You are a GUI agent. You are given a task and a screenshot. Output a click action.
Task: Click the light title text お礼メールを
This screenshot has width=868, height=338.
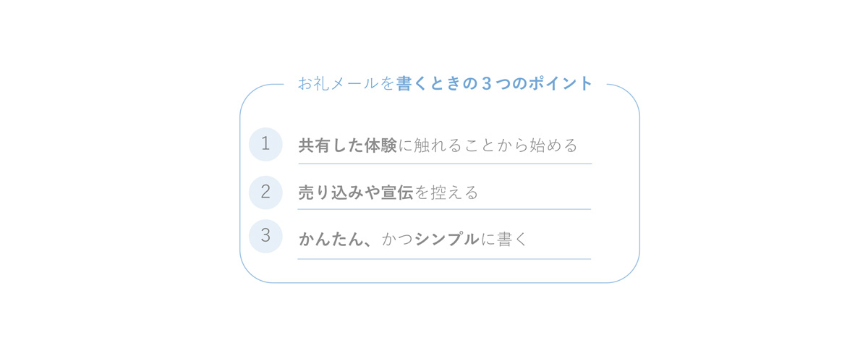pos(346,83)
